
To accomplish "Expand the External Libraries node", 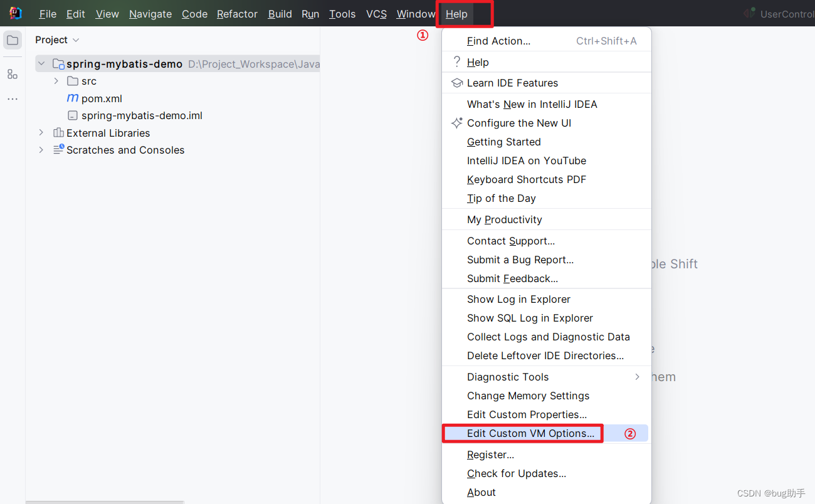I will click(41, 132).
